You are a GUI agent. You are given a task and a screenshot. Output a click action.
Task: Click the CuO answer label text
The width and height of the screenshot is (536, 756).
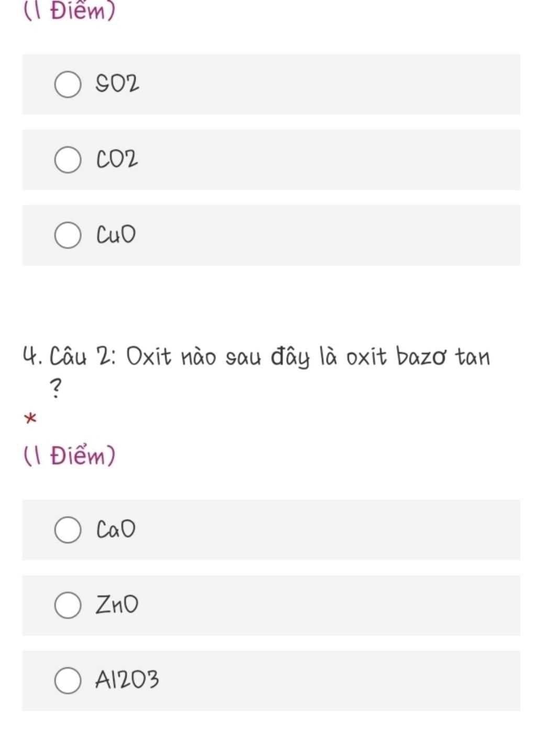[116, 234]
